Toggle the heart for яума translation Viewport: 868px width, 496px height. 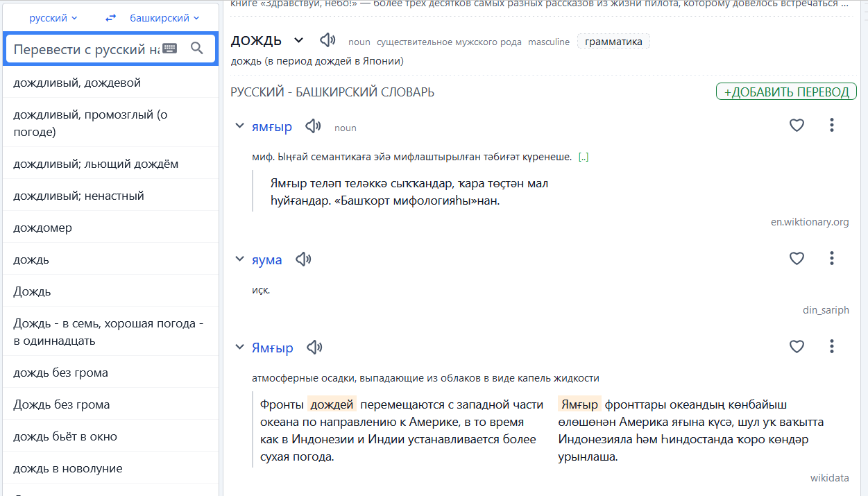click(797, 259)
